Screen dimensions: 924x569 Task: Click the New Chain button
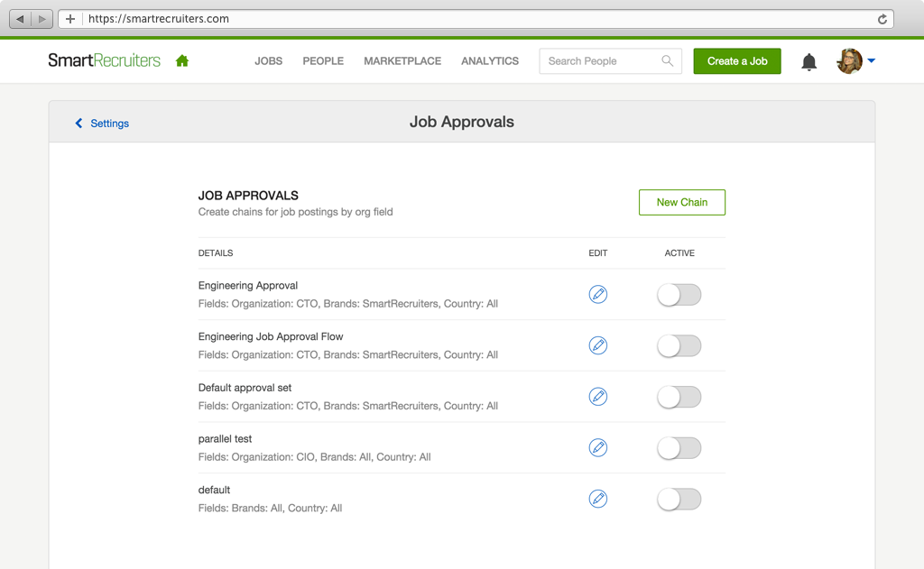pos(682,202)
